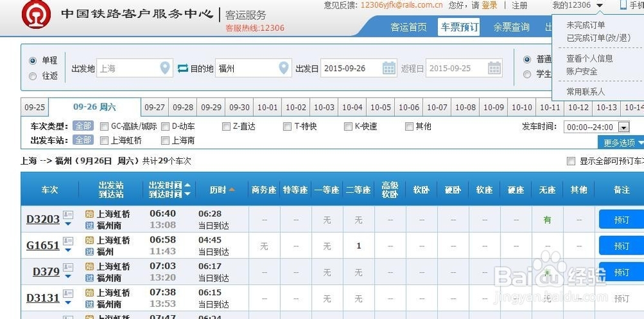Image resolution: width=644 pixels, height=319 pixels.
Task: Check the T-特快 train type box
Action: click(x=287, y=127)
